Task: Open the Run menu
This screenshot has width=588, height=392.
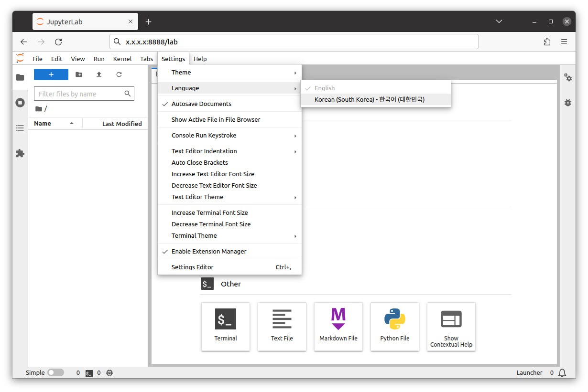Action: click(x=99, y=59)
